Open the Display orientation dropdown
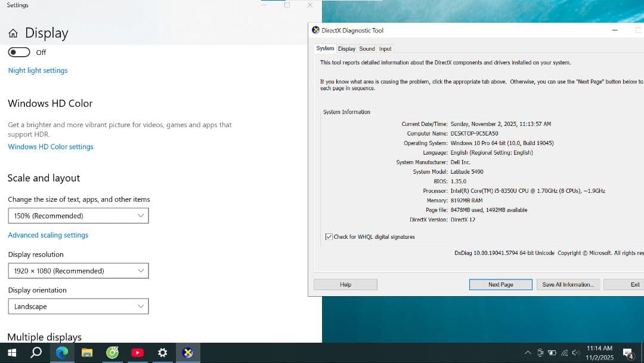This screenshot has width=644, height=363. (78, 306)
